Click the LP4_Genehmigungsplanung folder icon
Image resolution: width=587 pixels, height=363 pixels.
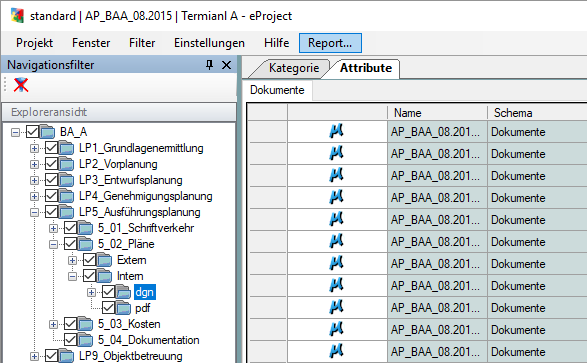click(67, 196)
